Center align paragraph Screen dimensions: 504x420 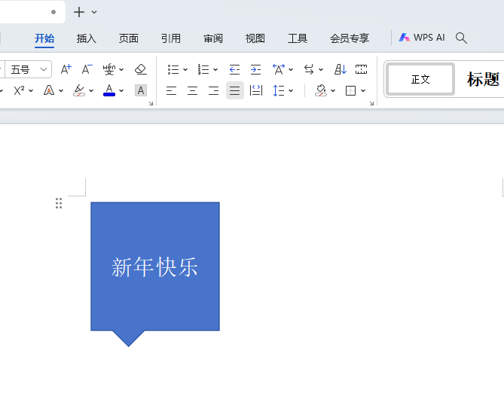pyautogui.click(x=193, y=90)
